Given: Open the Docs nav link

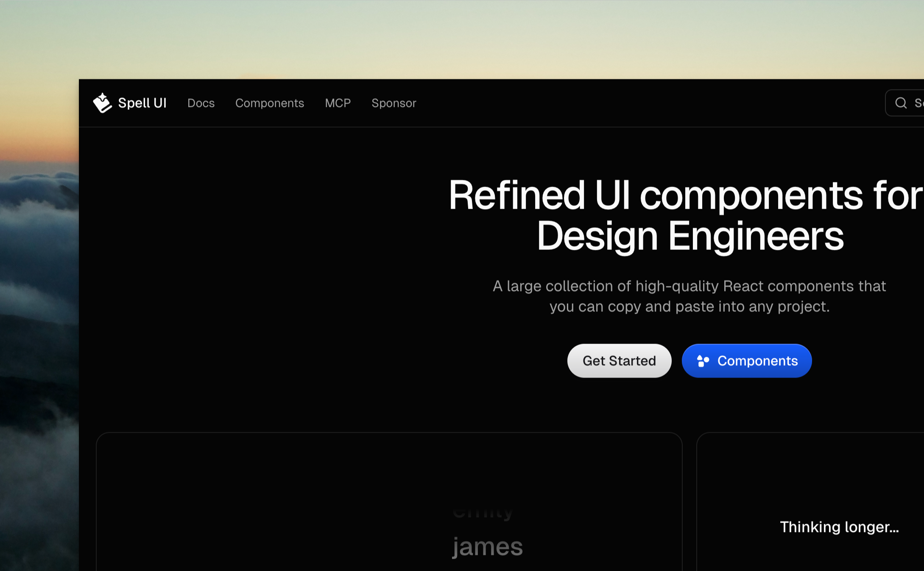Looking at the screenshot, I should point(201,103).
